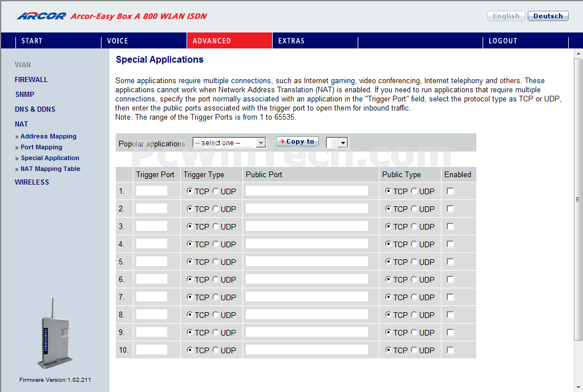Click the Arcor logo

(x=41, y=16)
